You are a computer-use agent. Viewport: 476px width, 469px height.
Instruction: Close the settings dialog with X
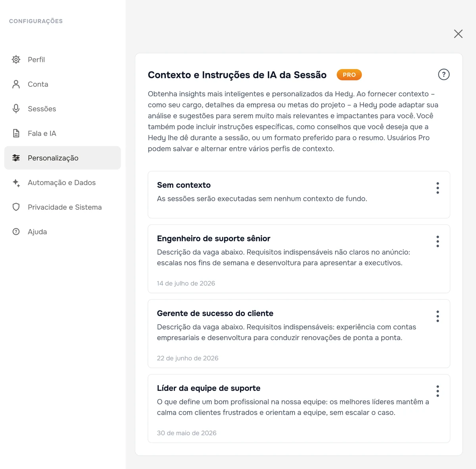[x=458, y=34]
